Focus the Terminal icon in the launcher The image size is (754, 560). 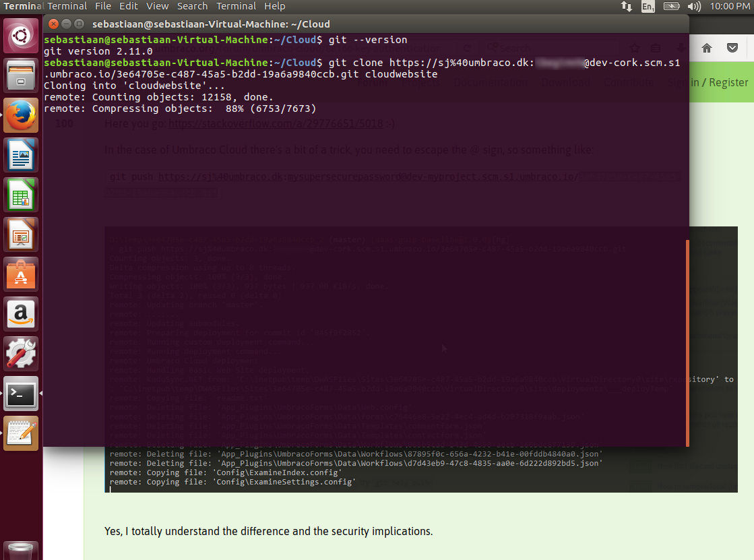[21, 394]
